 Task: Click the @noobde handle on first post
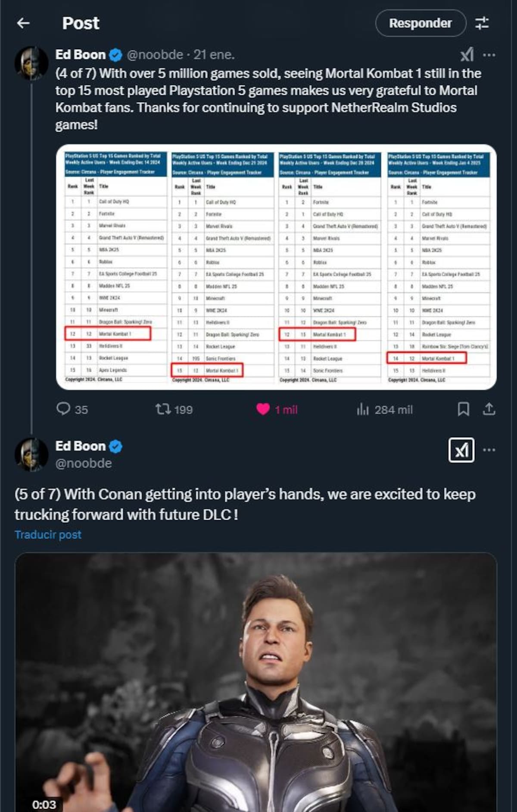tap(155, 55)
